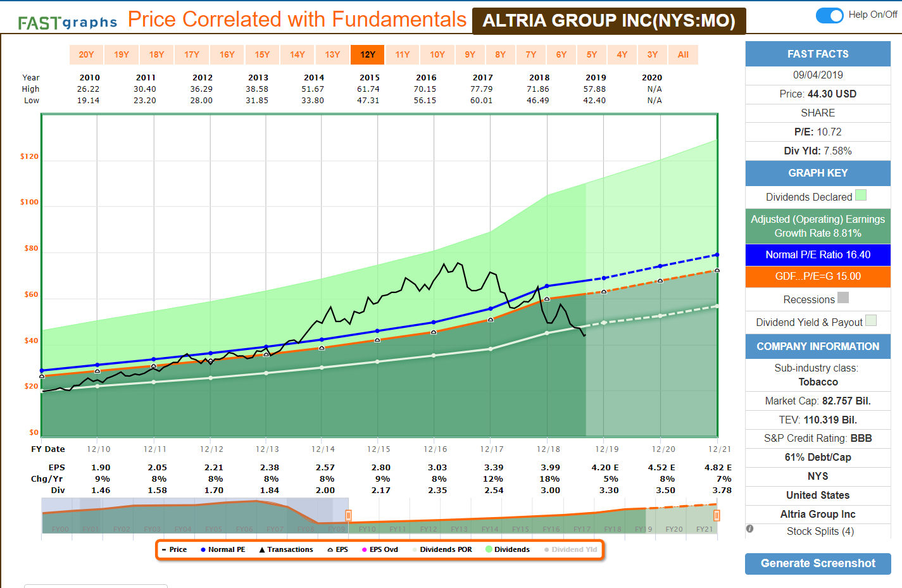This screenshot has height=588, width=902.
Task: Open Stock Splits (4) details
Action: [820, 531]
